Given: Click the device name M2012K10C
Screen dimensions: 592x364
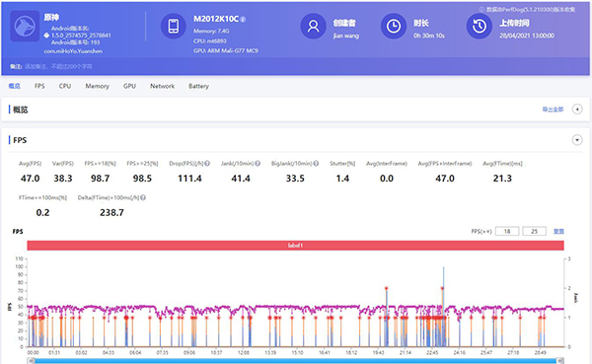Looking at the screenshot, I should point(216,19).
